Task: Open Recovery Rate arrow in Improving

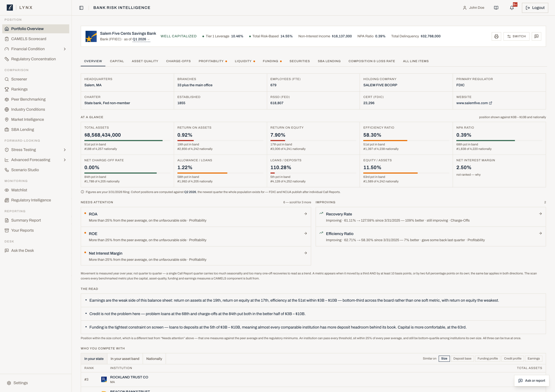Action: (x=540, y=214)
